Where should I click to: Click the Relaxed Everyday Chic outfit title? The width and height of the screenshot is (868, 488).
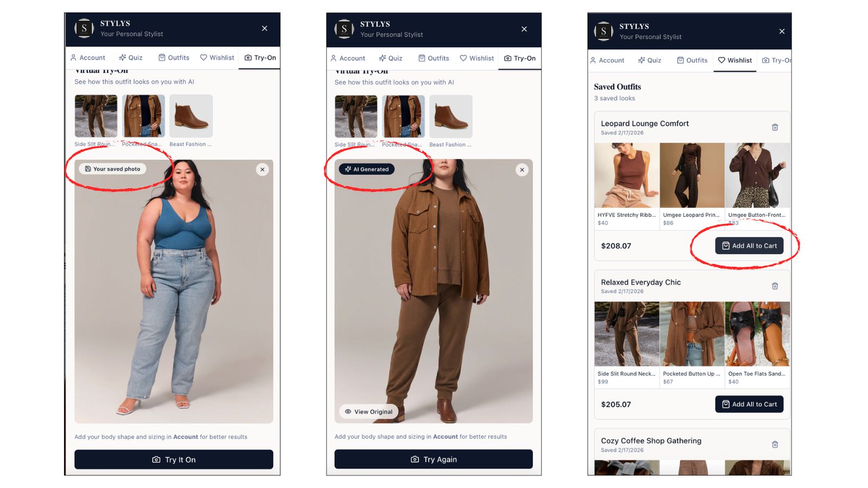[641, 282]
